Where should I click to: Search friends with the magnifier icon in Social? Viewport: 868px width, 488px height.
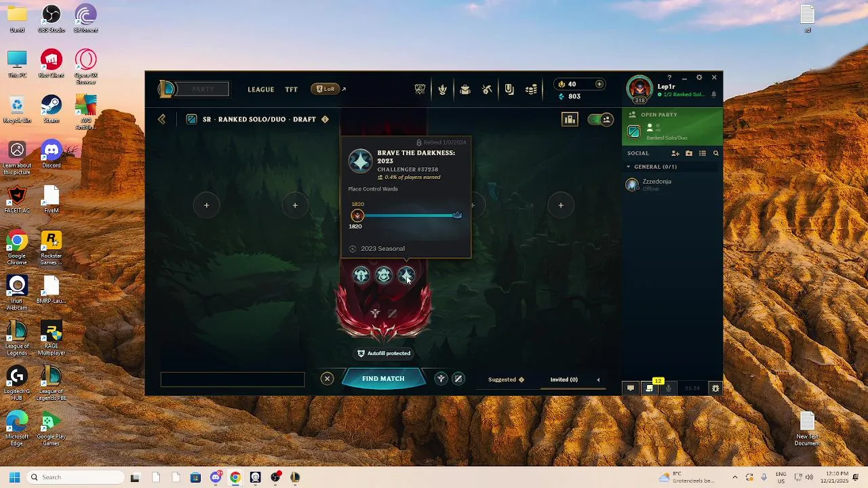[x=715, y=153]
